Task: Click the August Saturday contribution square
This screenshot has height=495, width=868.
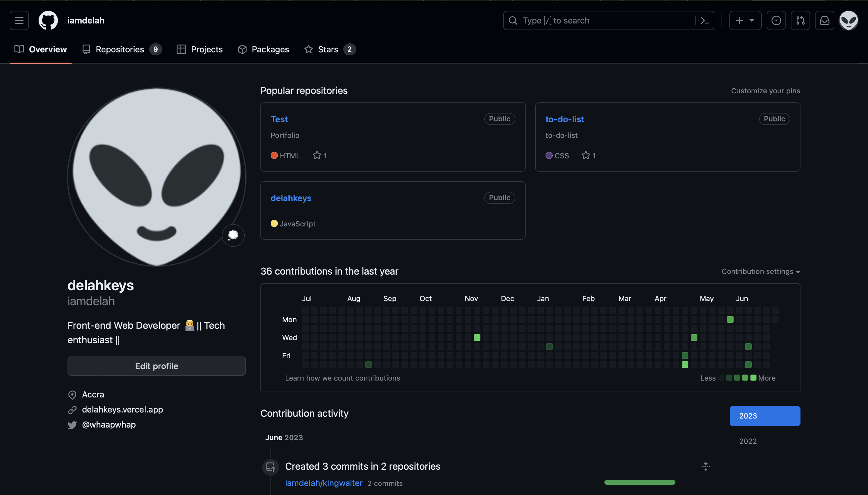Action: (x=369, y=364)
